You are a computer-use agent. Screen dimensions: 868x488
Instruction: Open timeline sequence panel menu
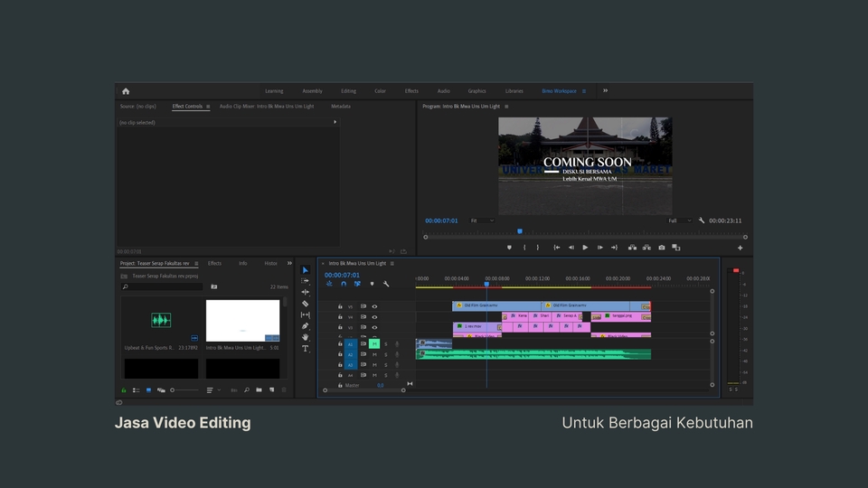392,263
